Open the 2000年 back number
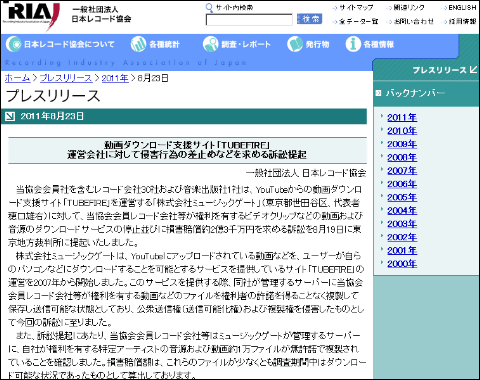This screenshot has width=480, height=380. point(402,264)
